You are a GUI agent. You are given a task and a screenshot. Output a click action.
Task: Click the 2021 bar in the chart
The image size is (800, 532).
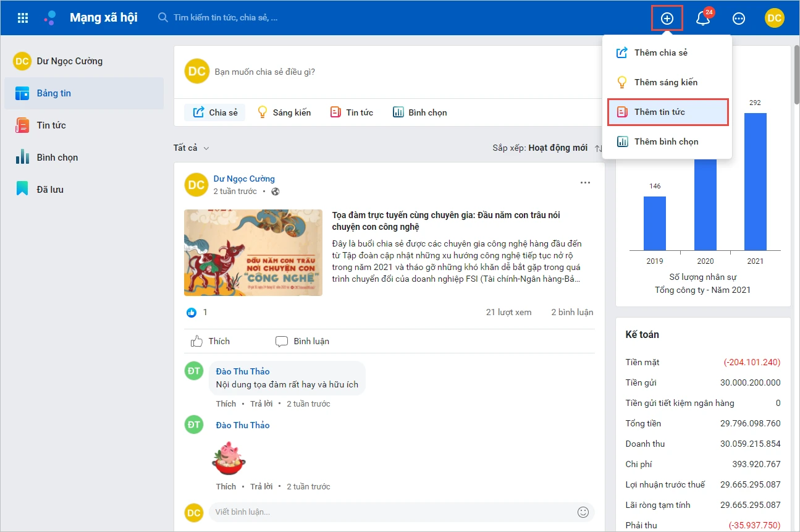pyautogui.click(x=755, y=182)
